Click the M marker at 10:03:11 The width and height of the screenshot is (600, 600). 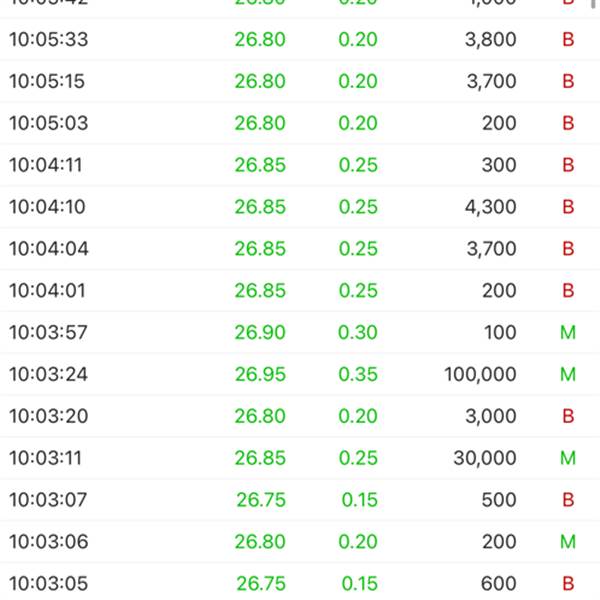click(x=568, y=458)
